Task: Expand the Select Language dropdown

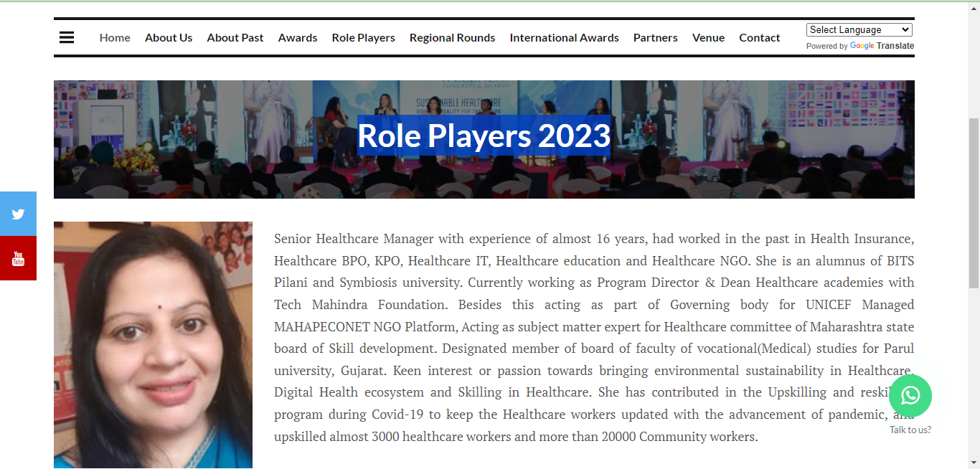Action: click(x=859, y=30)
